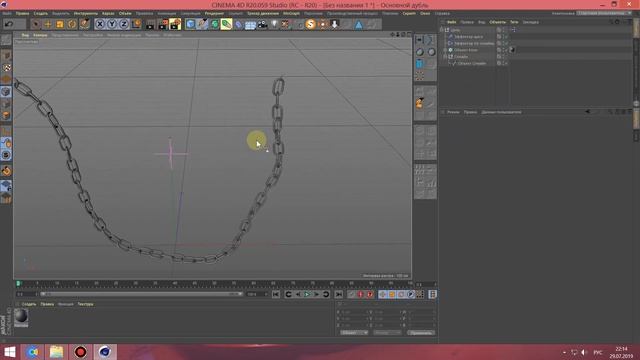640x360 pixels.
Task: Open the Камера viewport menu
Action: 40,35
